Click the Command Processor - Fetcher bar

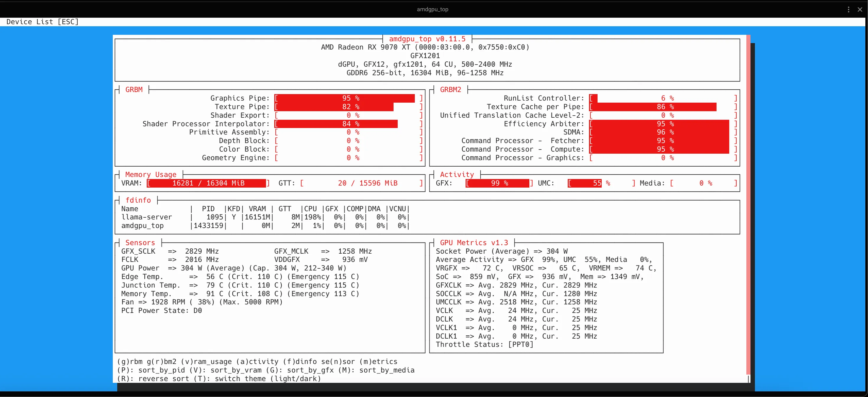click(x=663, y=141)
